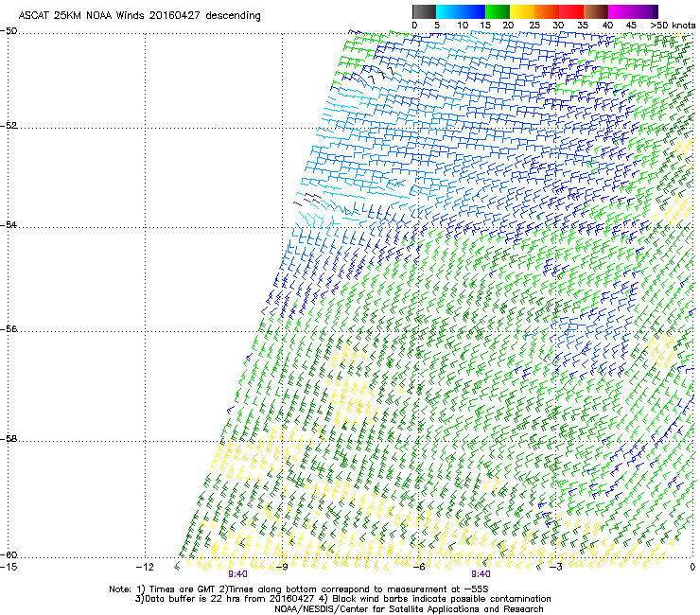Click the latitude label -56
This screenshot has height=615, width=700.
tap(9, 328)
